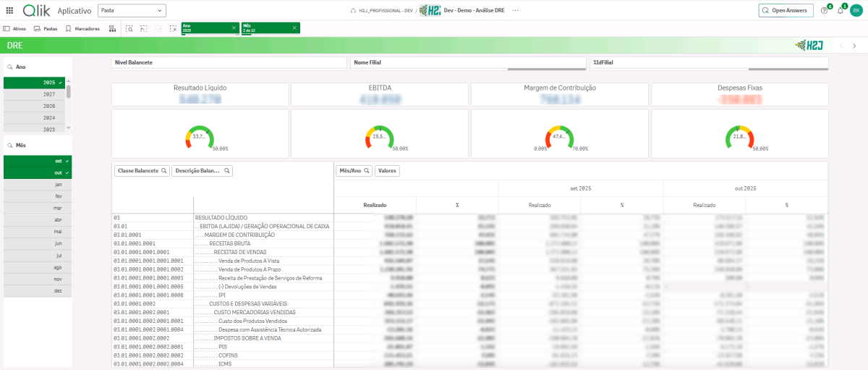
Task: Step back in selections
Action: [143, 29]
